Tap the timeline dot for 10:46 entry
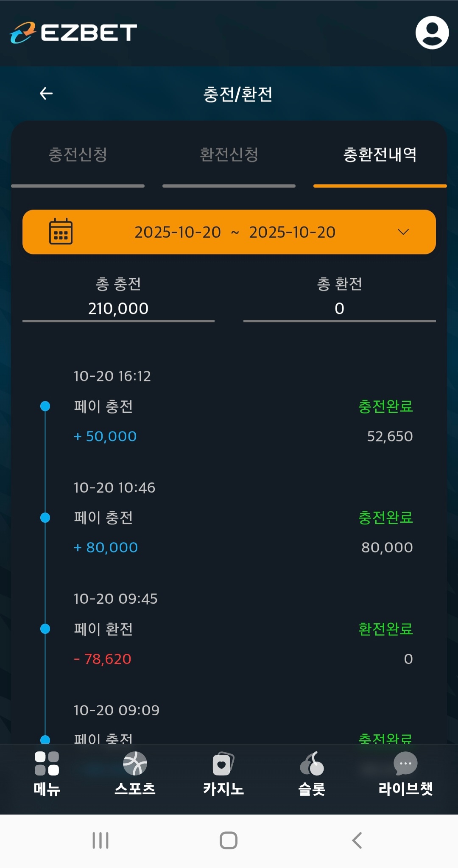Viewport: 458px width, 868px height. (x=45, y=518)
